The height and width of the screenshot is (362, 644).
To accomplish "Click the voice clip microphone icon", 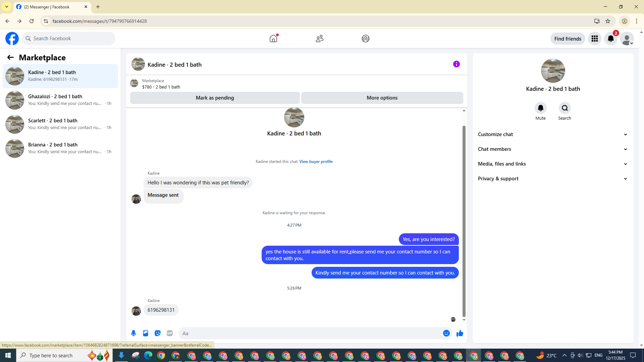I will pyautogui.click(x=133, y=333).
